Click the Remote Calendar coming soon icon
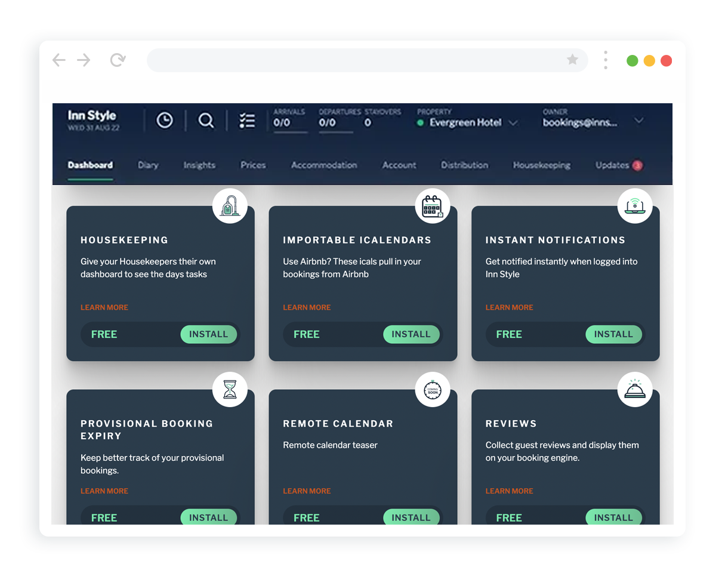The height and width of the screenshot is (564, 728). click(x=432, y=390)
